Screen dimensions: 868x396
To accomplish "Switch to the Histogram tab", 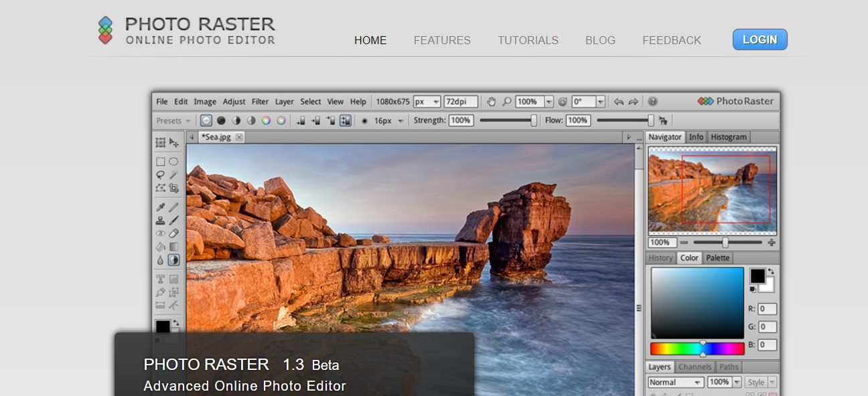I will pos(728,137).
